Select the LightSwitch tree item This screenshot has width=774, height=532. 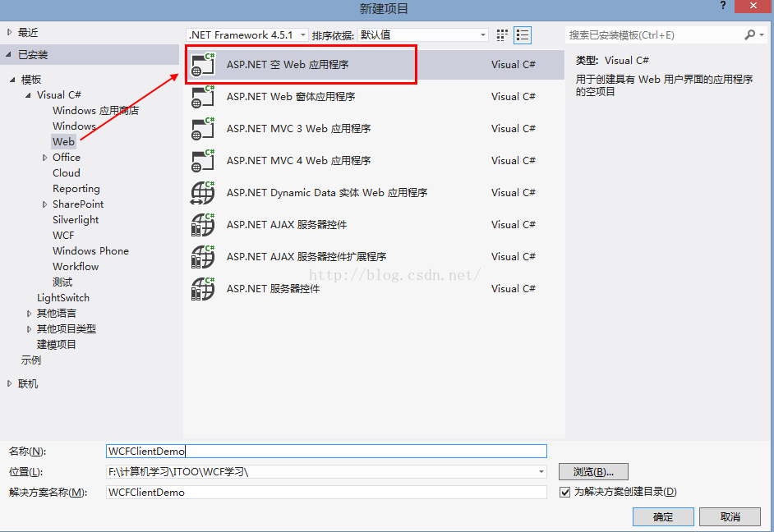tap(63, 298)
